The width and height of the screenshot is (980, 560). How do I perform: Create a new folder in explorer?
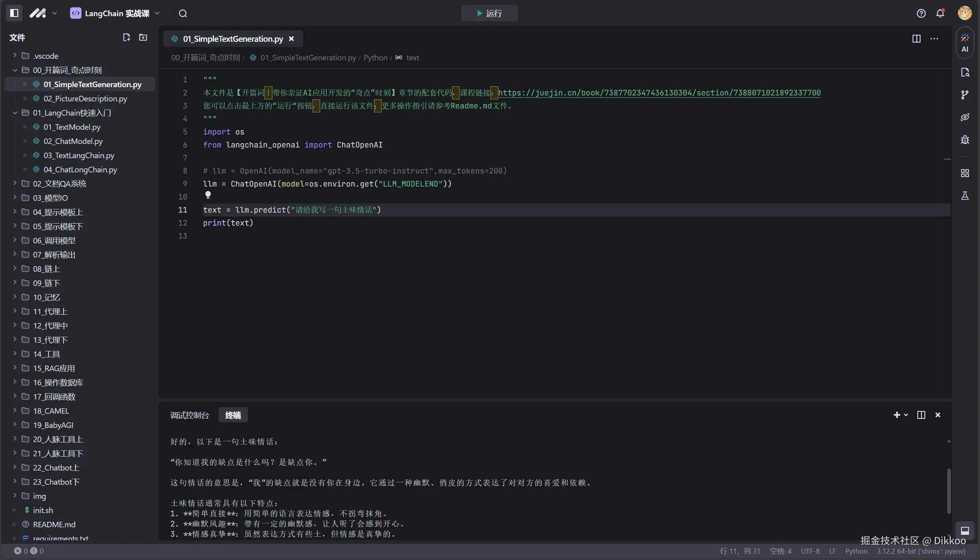click(x=143, y=37)
